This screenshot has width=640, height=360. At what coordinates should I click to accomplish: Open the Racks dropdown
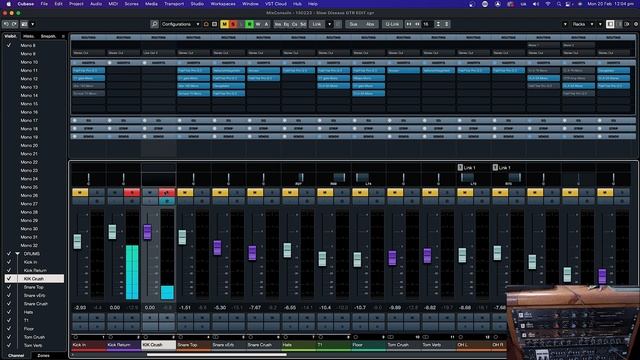pos(582,24)
